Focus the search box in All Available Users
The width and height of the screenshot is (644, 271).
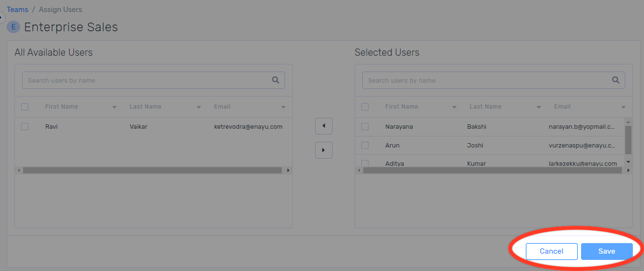[x=154, y=80]
